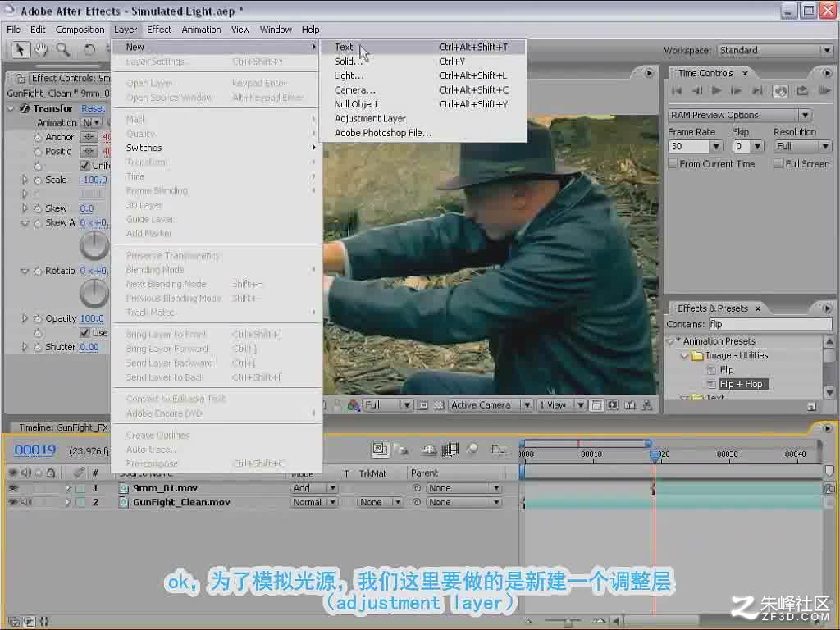Click the Scale value -100.0
Viewport: 840px width, 630px height.
click(x=94, y=180)
